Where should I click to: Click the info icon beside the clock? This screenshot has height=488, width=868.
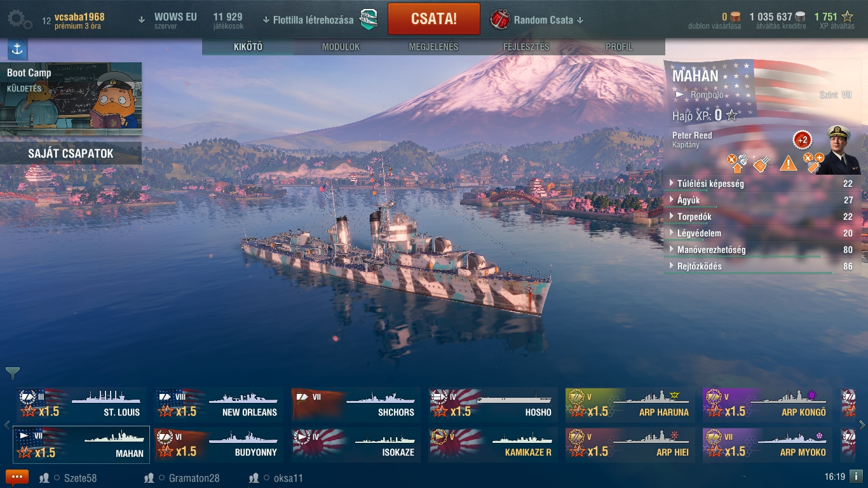(856, 476)
